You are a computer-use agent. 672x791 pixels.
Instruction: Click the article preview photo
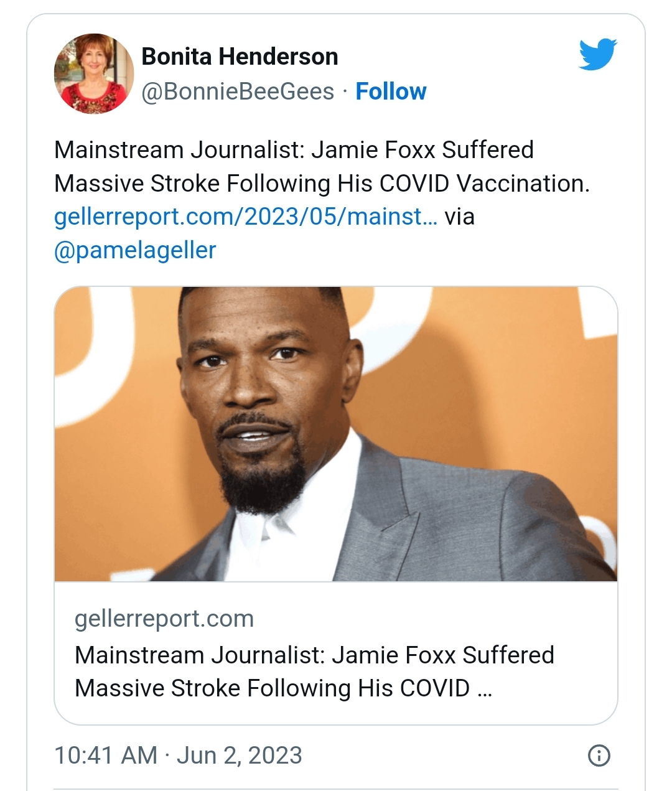tap(336, 434)
